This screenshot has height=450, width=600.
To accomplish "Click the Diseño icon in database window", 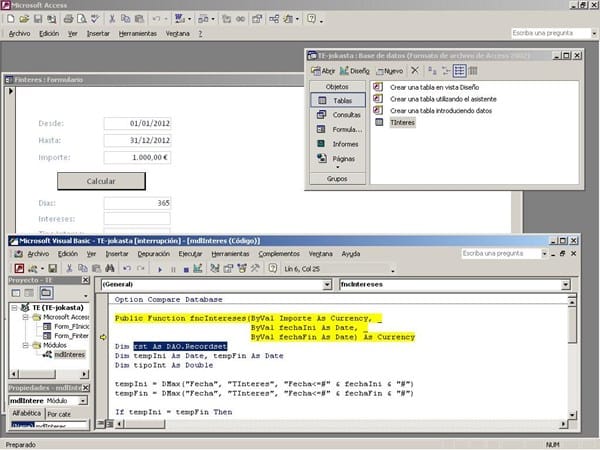I will point(356,71).
